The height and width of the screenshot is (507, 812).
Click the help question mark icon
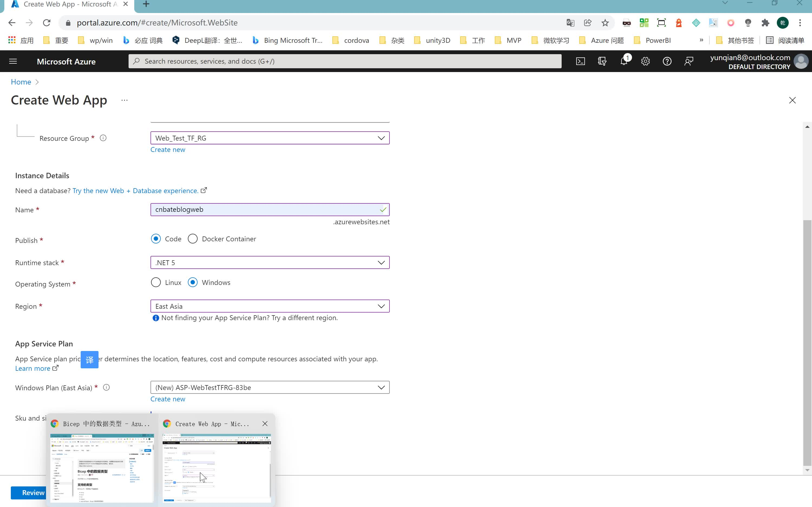(667, 61)
